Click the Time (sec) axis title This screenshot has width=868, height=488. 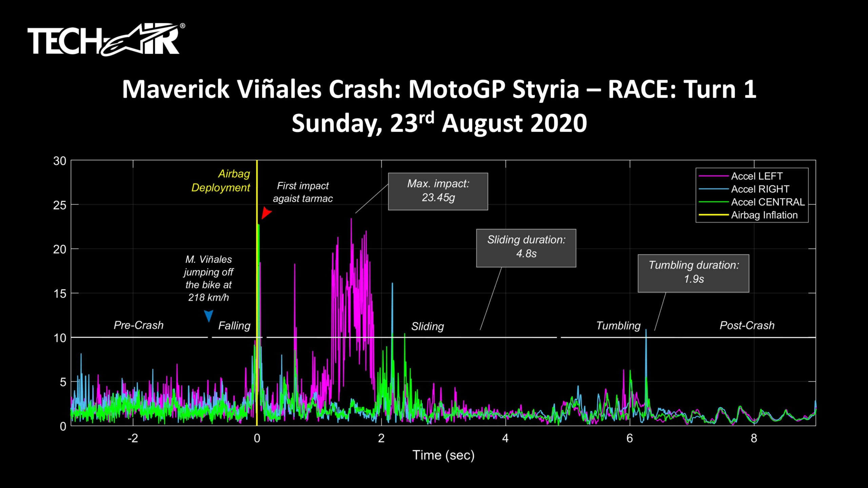point(443,455)
